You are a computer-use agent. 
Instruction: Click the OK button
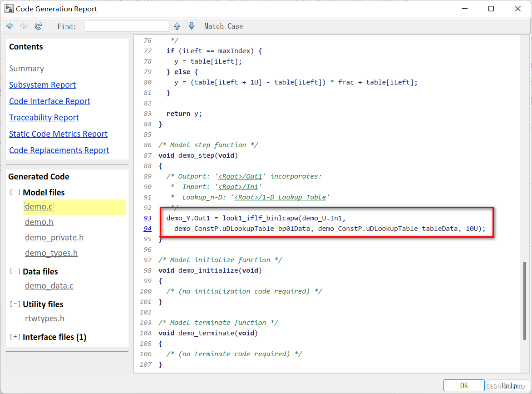(464, 385)
